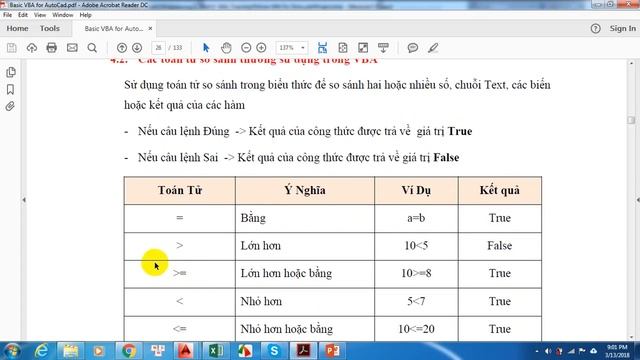Click the 'a=b' example cell
640x360 pixels.
pos(416,218)
